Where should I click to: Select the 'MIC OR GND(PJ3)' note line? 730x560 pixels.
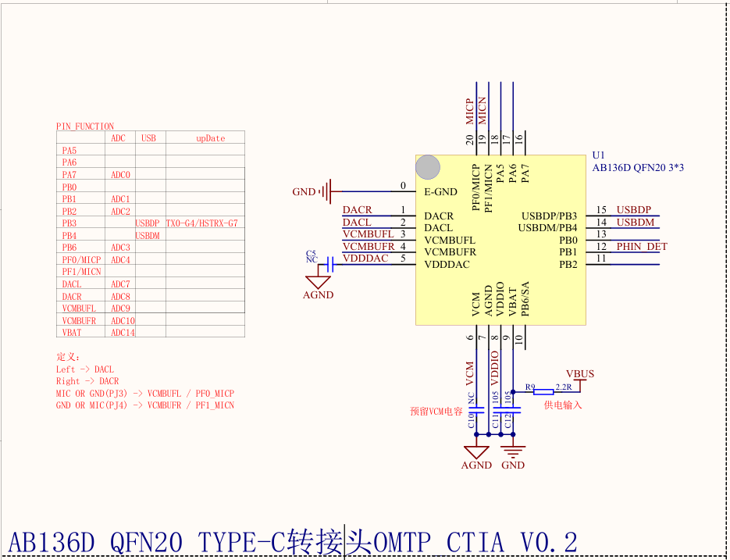point(144,393)
